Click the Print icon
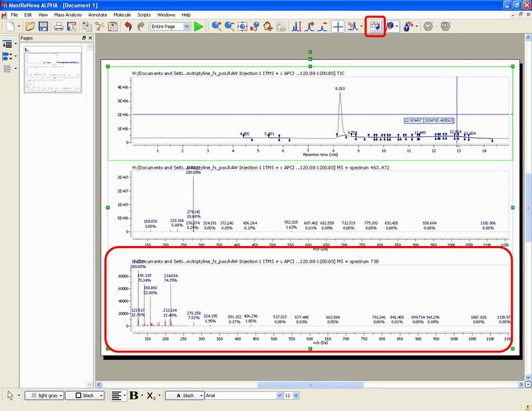Screen dimensions: 532x411 (59, 27)
